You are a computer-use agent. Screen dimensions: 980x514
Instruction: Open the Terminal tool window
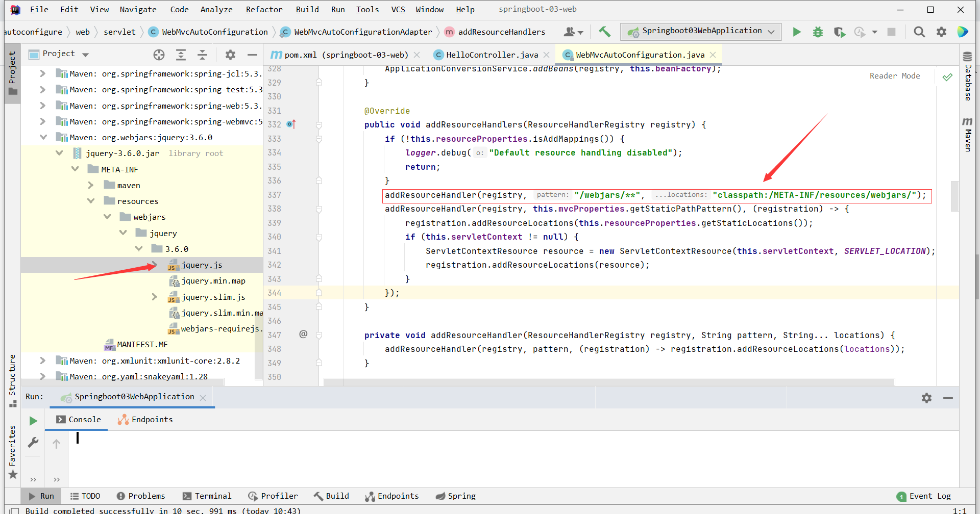click(207, 496)
